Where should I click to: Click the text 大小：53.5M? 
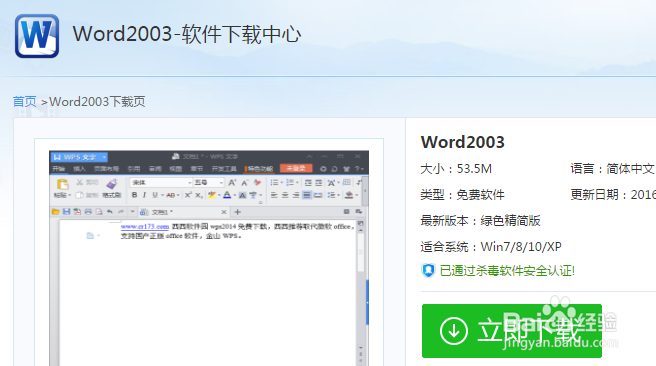456,169
